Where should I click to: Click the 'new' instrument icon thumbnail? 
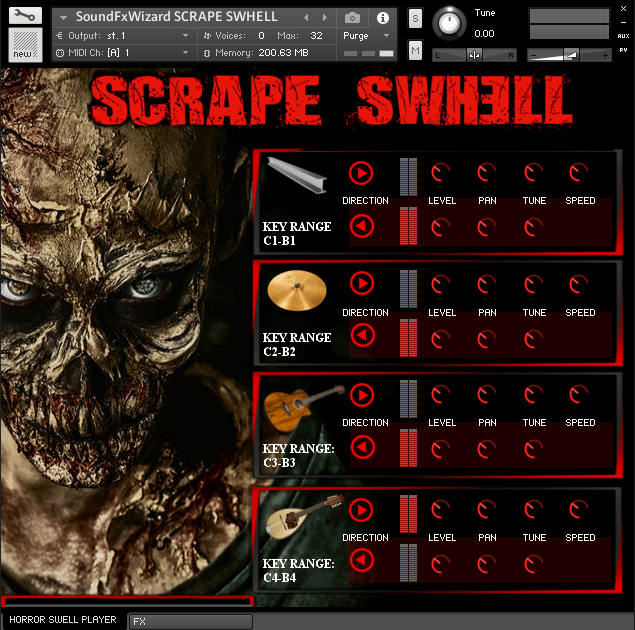click(25, 45)
